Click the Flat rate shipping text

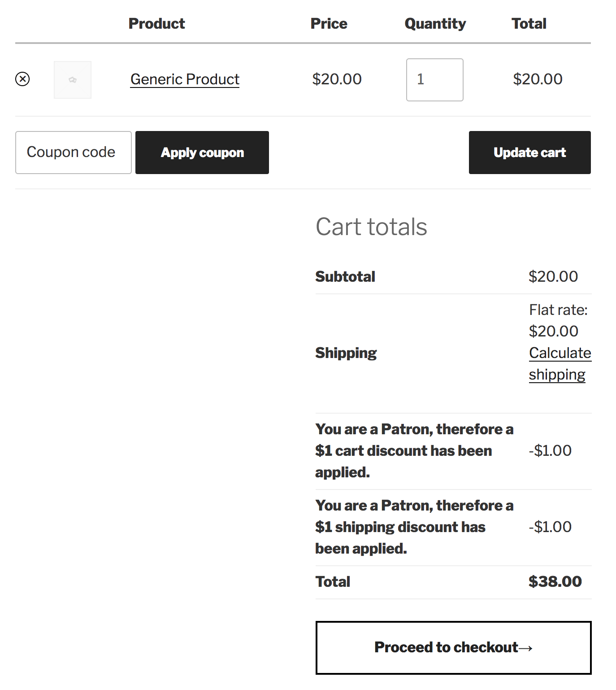(558, 320)
